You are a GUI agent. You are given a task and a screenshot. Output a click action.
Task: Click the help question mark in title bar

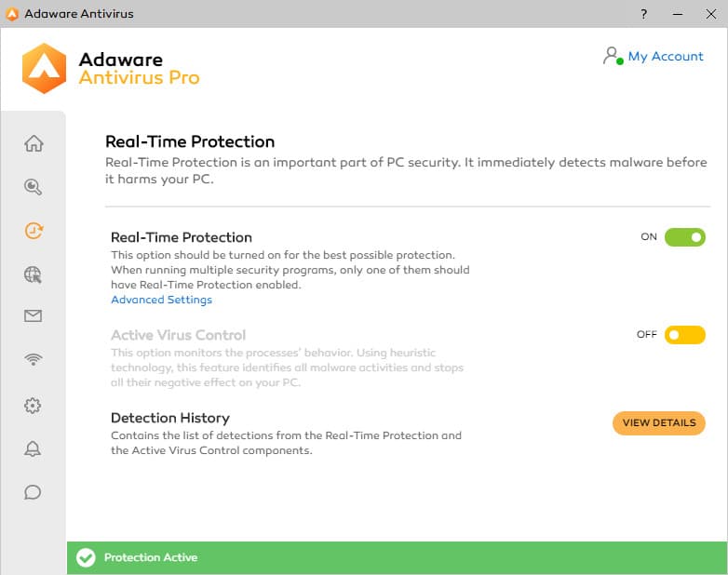(x=643, y=14)
